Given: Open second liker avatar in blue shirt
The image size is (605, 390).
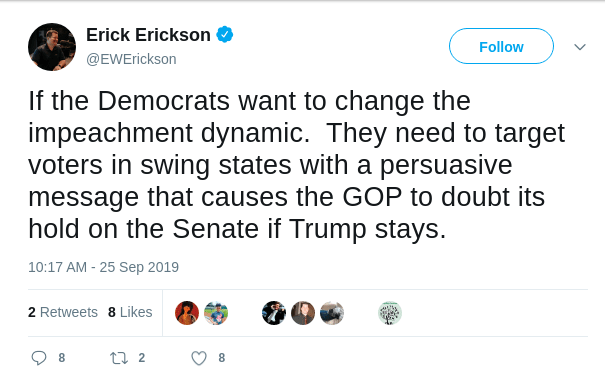Looking at the screenshot, I should pyautogui.click(x=216, y=313).
